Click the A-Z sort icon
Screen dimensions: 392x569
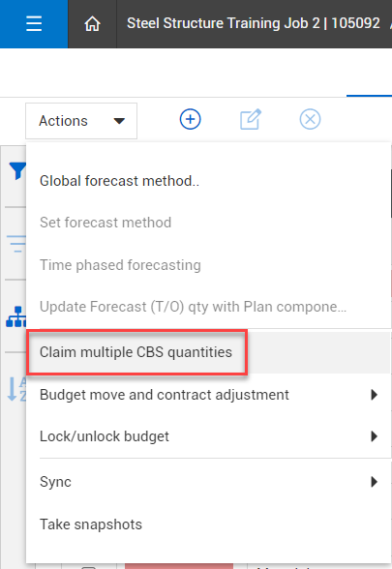pyautogui.click(x=16, y=389)
